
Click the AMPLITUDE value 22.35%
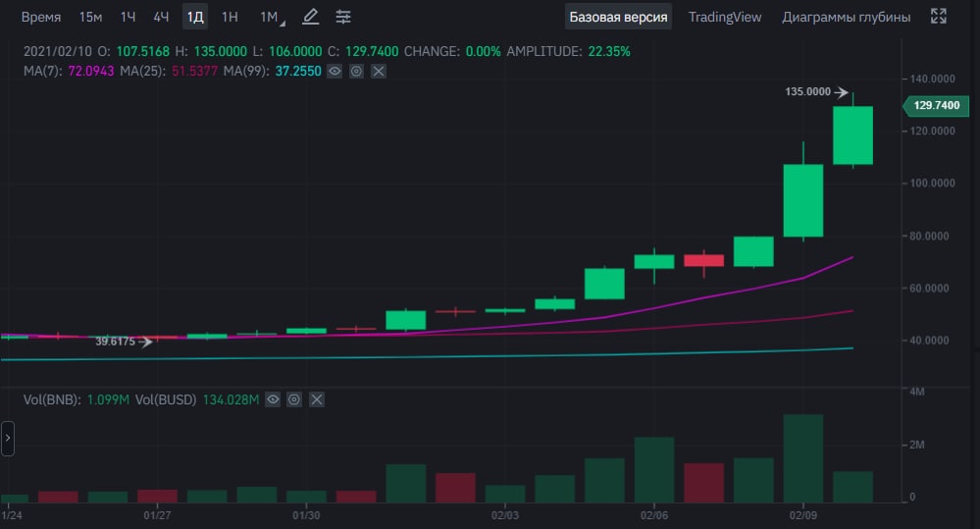[x=609, y=52]
